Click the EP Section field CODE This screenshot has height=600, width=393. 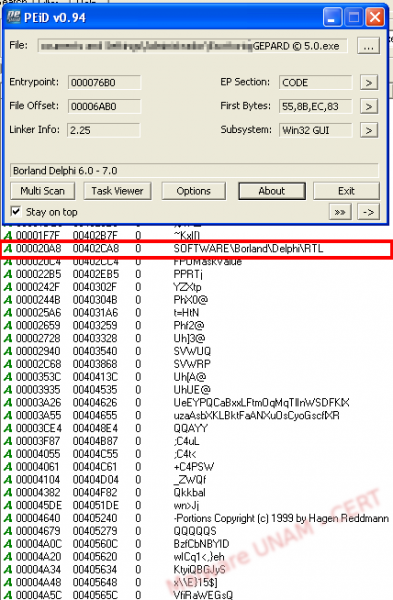(x=315, y=82)
